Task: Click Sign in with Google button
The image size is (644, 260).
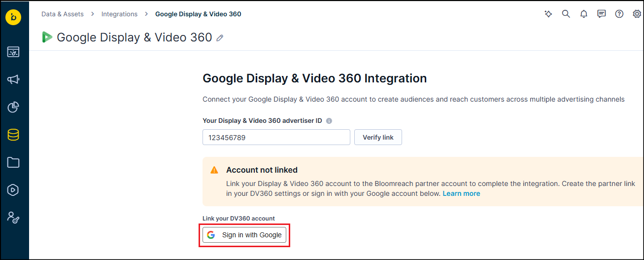Action: pos(244,235)
